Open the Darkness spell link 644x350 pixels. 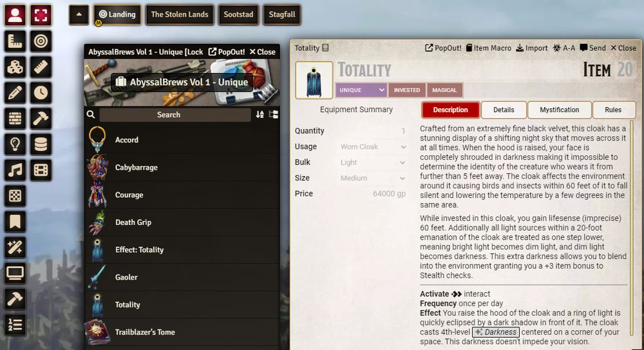pyautogui.click(x=496, y=332)
